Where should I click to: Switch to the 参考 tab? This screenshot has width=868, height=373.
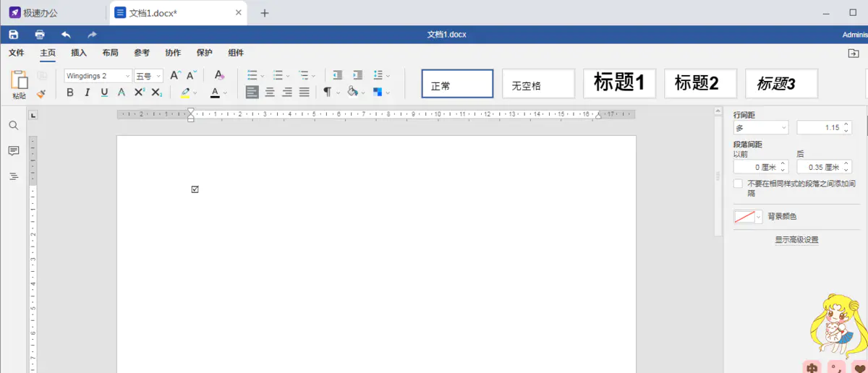pyautogui.click(x=142, y=53)
